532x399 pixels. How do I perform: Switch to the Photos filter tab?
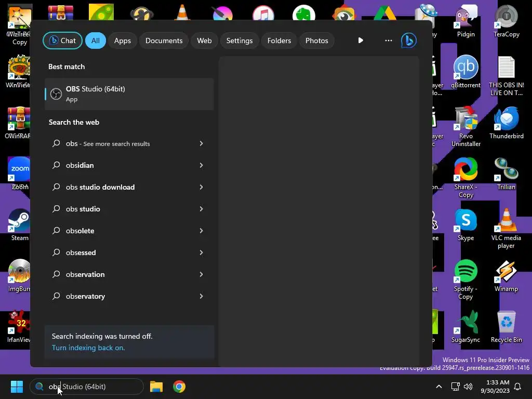point(317,41)
